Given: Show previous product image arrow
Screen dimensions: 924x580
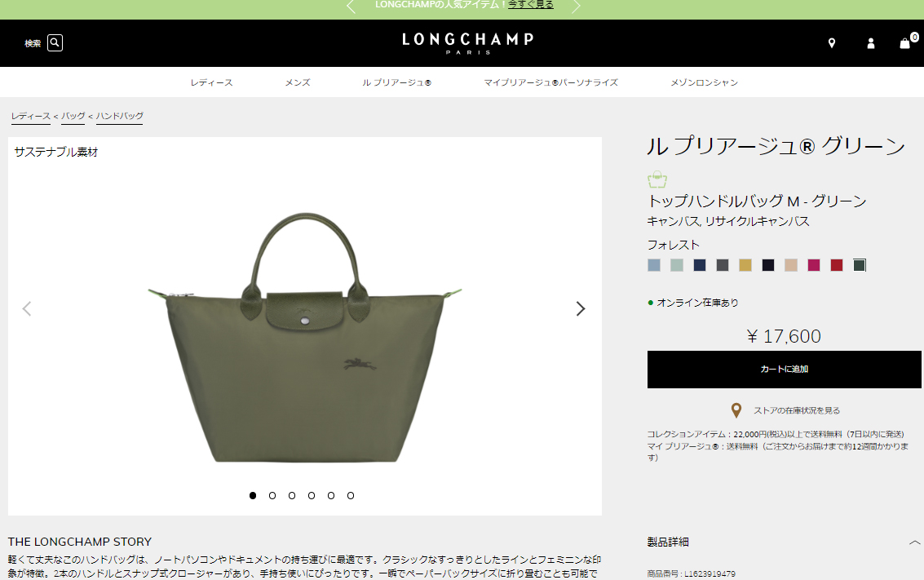Looking at the screenshot, I should [x=27, y=308].
